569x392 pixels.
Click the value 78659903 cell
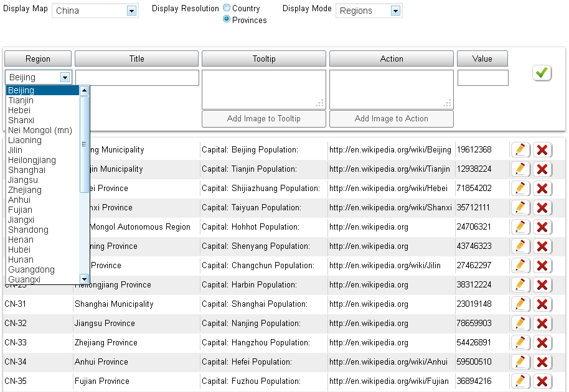474,323
